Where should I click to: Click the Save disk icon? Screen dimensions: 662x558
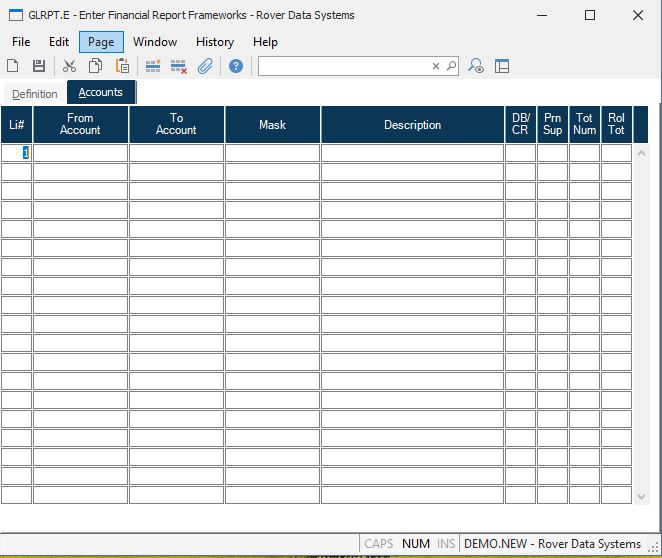coord(39,66)
